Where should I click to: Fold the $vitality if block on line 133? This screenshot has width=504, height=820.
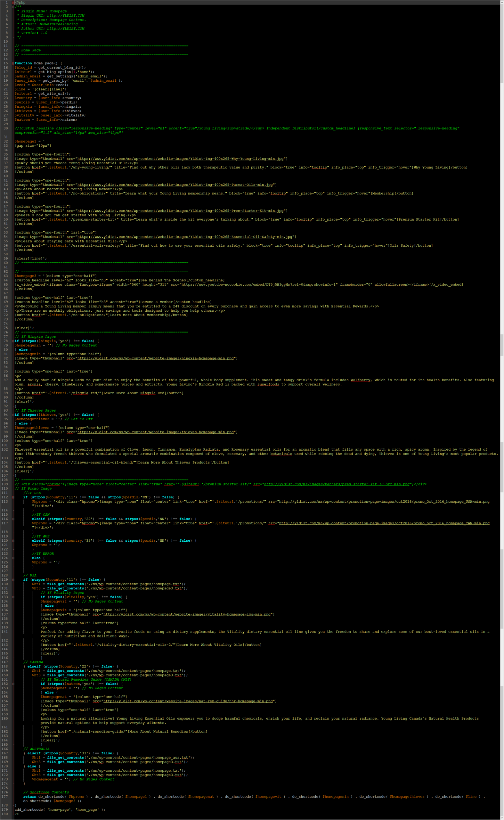pyautogui.click(x=13, y=597)
